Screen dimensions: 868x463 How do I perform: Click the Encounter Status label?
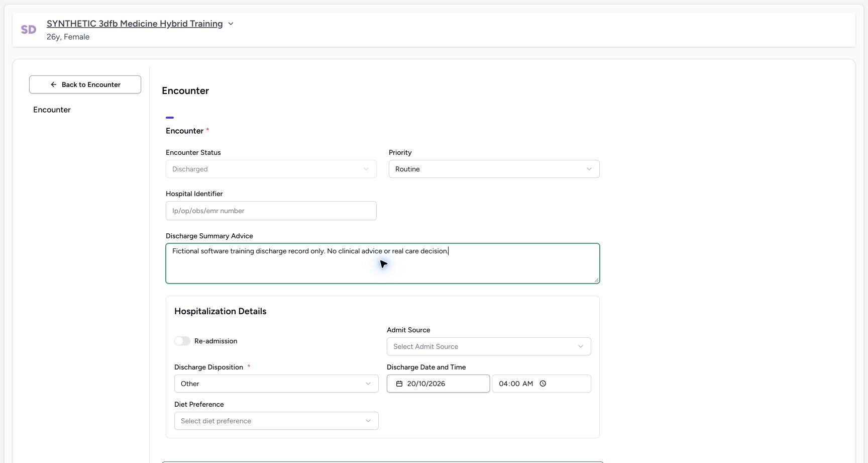(193, 152)
